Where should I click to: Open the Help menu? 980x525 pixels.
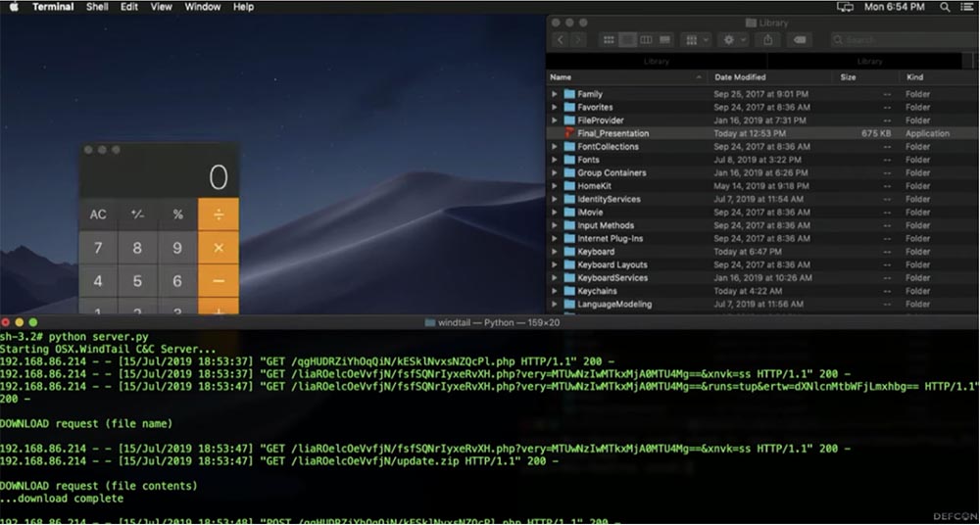tap(243, 8)
